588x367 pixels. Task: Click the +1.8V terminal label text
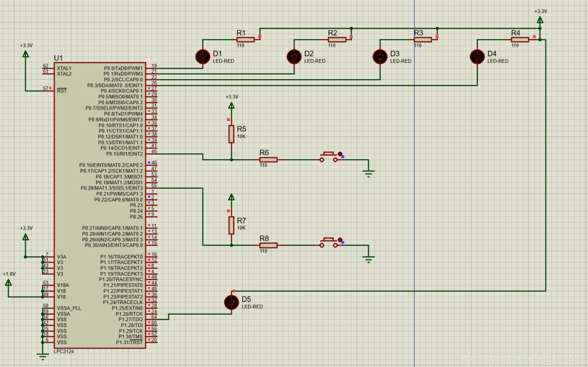(x=9, y=274)
